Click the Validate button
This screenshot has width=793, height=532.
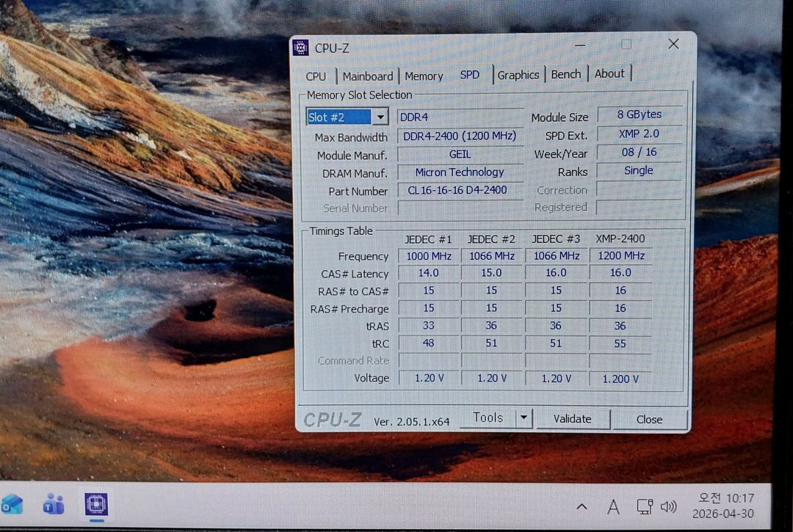click(573, 419)
